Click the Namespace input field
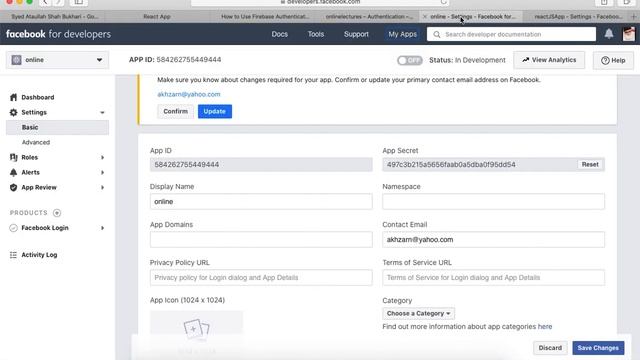This screenshot has width=640, height=360. click(x=493, y=202)
